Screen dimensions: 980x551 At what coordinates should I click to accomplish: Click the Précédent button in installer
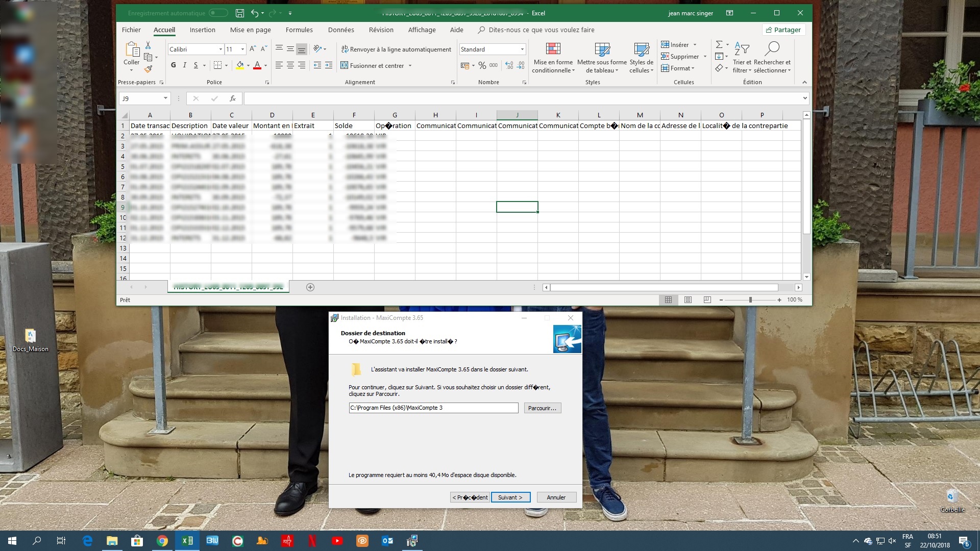tap(470, 497)
